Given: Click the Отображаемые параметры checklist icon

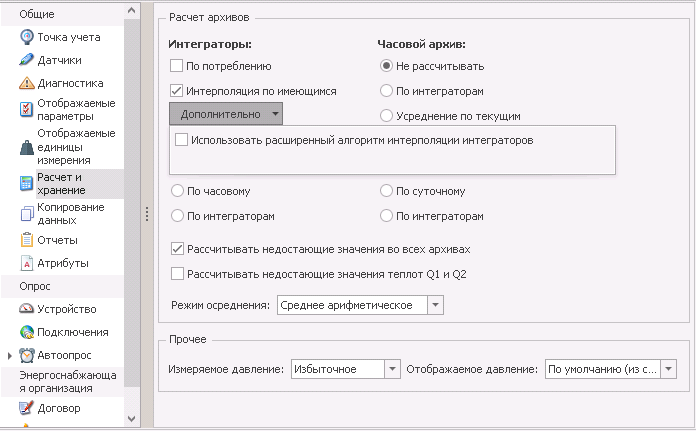Looking at the screenshot, I should point(27,110).
